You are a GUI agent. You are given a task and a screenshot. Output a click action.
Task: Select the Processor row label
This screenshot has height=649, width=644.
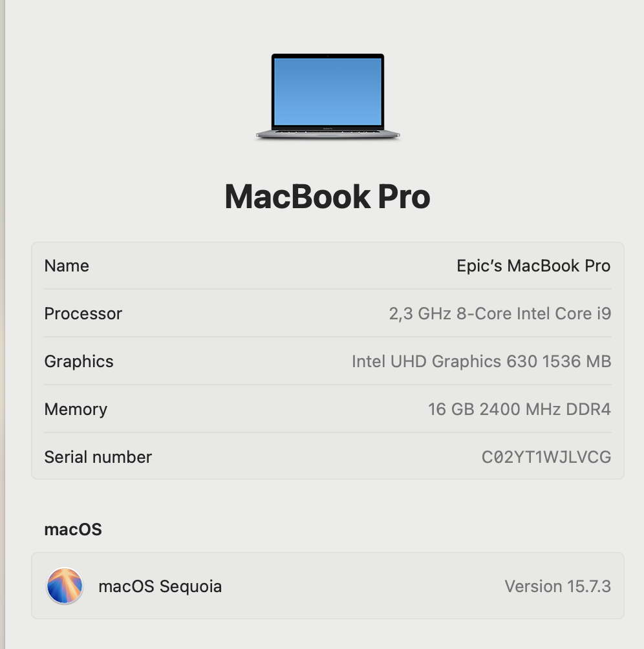click(83, 314)
